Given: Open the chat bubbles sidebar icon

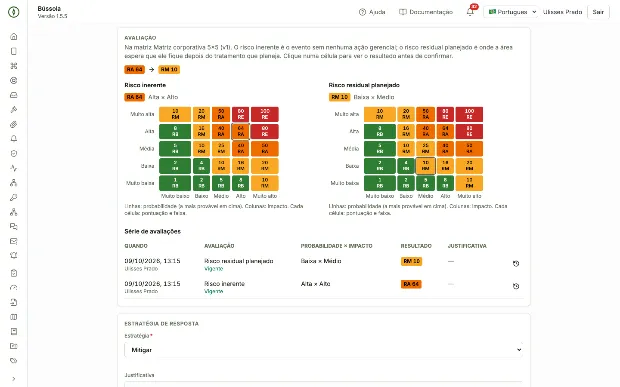Looking at the screenshot, I should point(13,227).
